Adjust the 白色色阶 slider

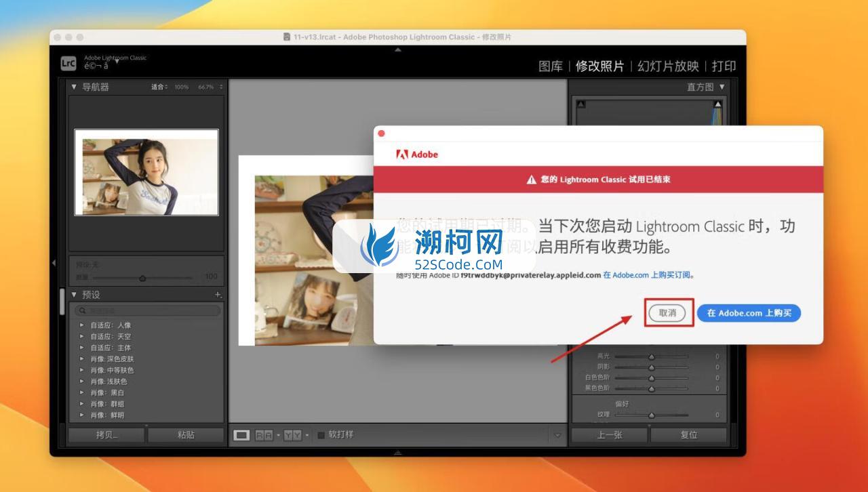pyautogui.click(x=652, y=377)
